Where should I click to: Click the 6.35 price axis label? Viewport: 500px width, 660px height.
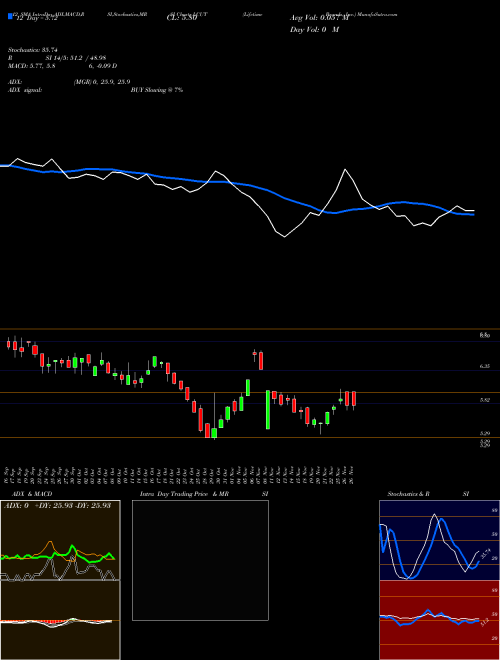click(485, 367)
